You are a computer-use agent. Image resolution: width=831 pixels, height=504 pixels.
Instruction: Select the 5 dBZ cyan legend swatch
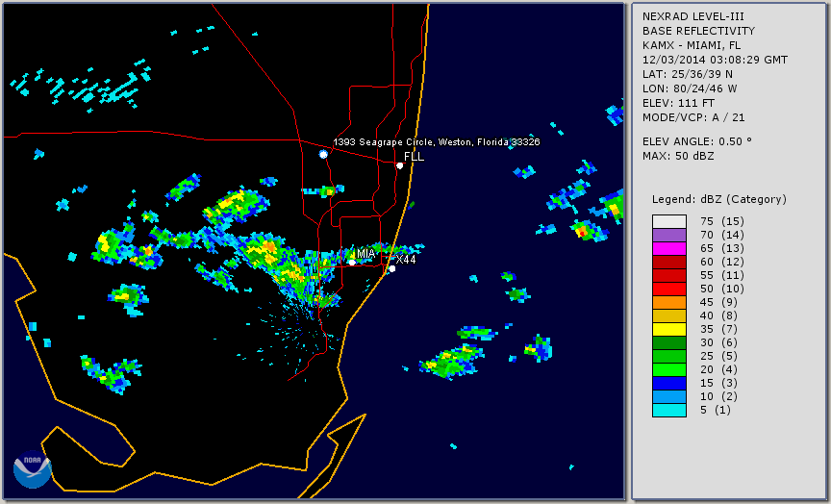pos(669,410)
